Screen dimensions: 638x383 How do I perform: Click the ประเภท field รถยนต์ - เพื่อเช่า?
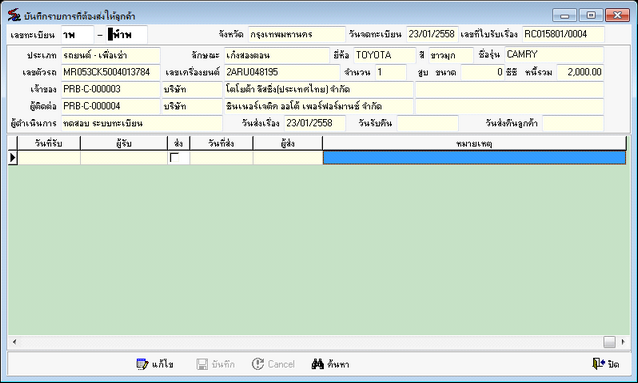[111, 55]
